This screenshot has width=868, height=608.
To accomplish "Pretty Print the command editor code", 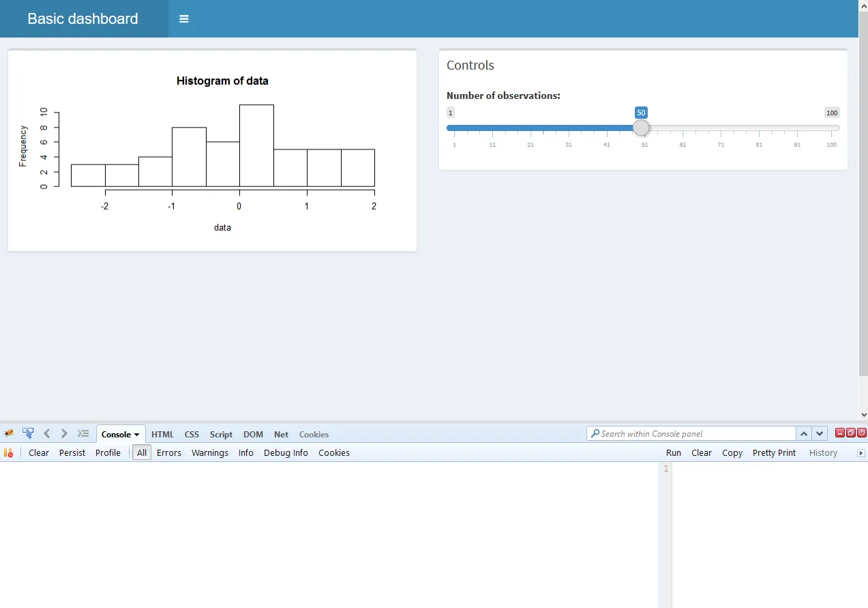I will [x=774, y=452].
